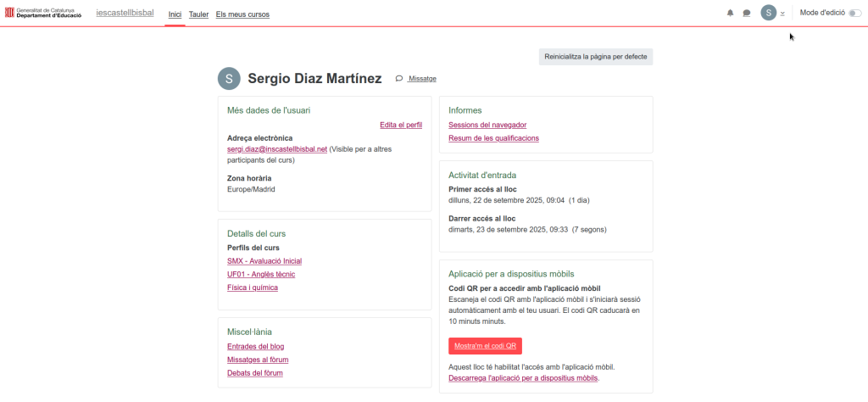Open the notifications bell icon

731,14
